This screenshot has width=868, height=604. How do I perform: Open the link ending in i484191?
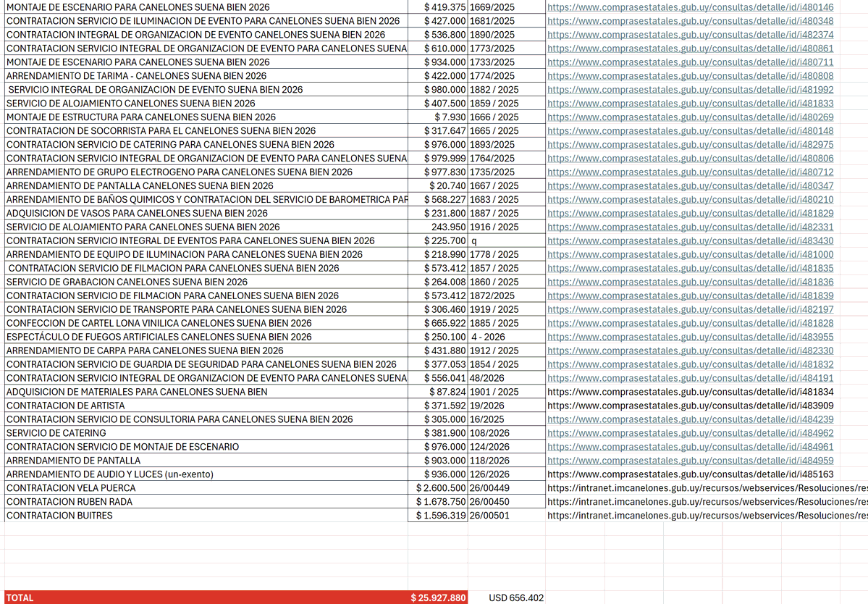click(x=691, y=378)
